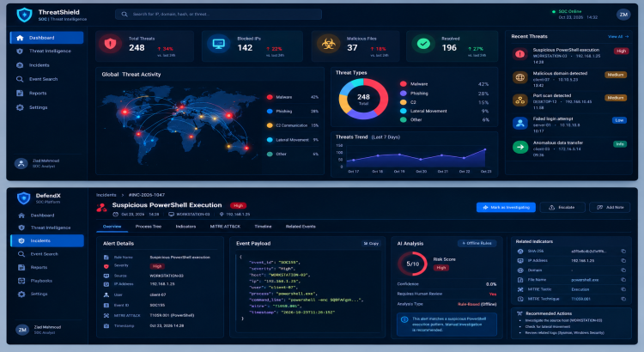Image resolution: width=644 pixels, height=352 pixels.
Task: Click the info icon in the AI Analysis note
Action: [x=404, y=319]
